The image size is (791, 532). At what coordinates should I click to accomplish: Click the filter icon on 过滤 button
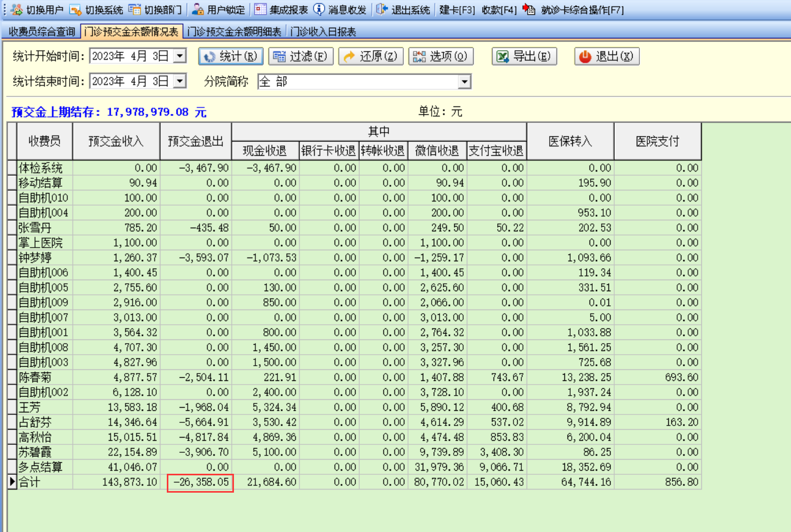(280, 57)
